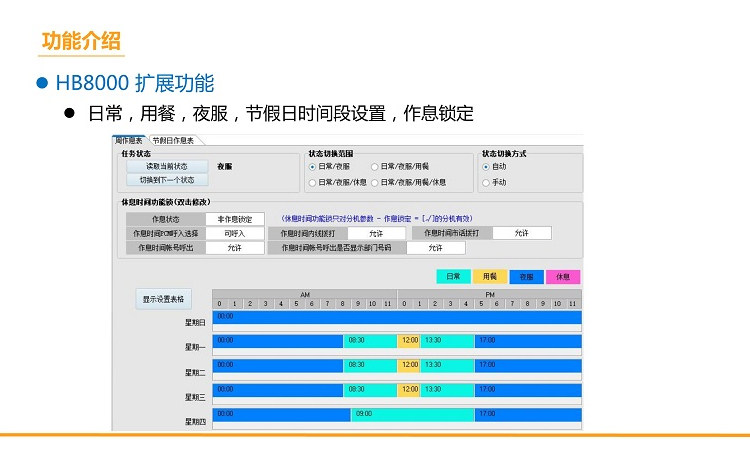750x462 pixels.
Task: Click the HB8000 扩展功能 slide heading
Action: (x=135, y=83)
